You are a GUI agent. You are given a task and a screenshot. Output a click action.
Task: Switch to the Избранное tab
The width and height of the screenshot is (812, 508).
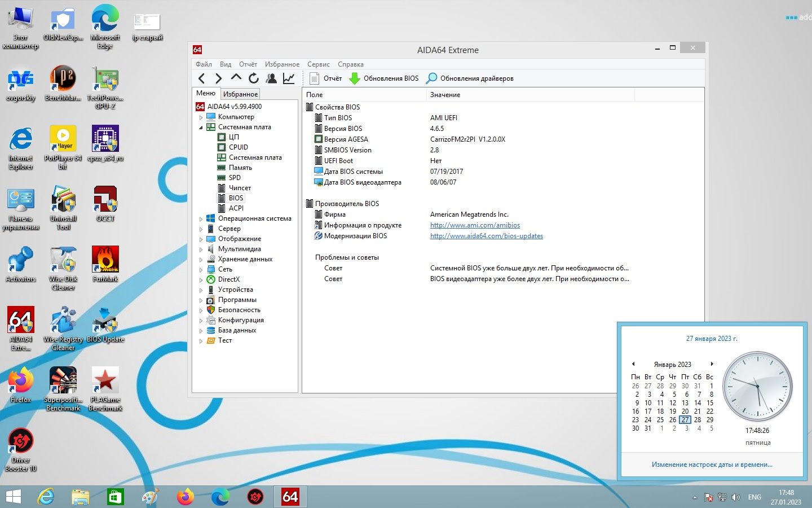pos(240,94)
